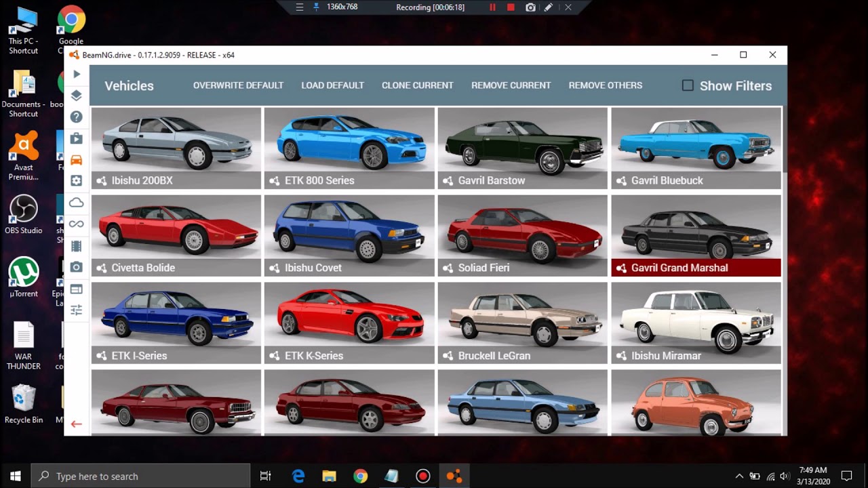
Task: Select the Ibishu 200BX vehicle thumbnail
Action: [x=176, y=148]
